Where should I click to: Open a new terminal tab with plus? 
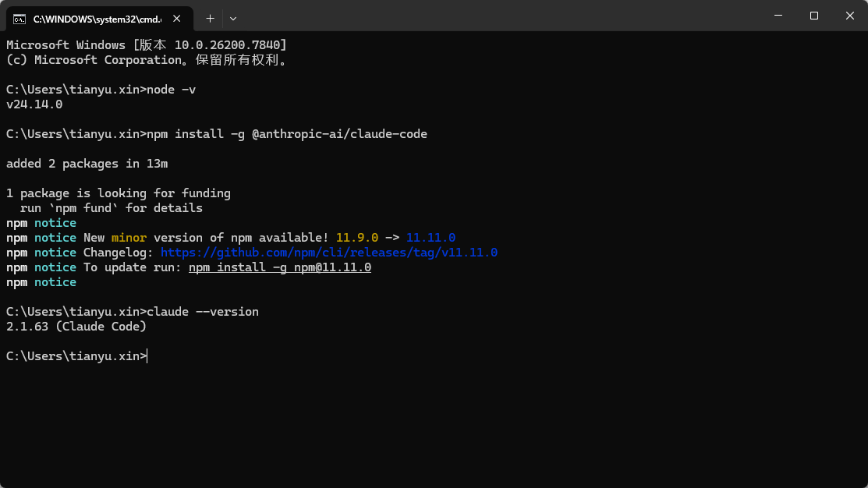click(x=210, y=19)
